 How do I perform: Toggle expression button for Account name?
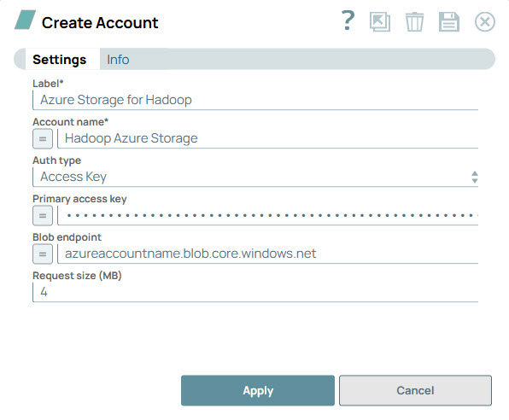point(43,139)
